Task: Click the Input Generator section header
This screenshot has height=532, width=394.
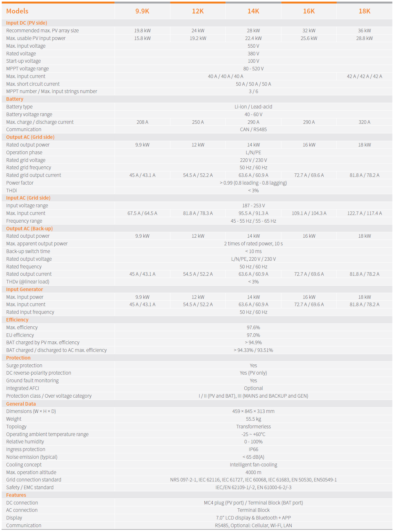Action: click(25, 290)
